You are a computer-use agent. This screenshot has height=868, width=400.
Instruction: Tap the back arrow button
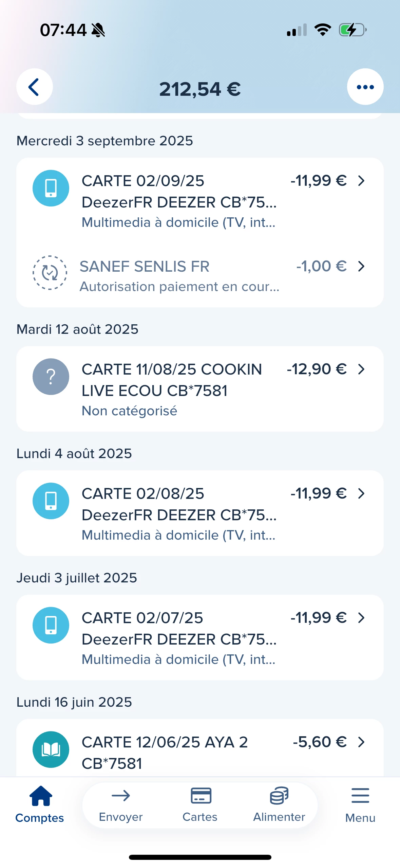(x=34, y=87)
